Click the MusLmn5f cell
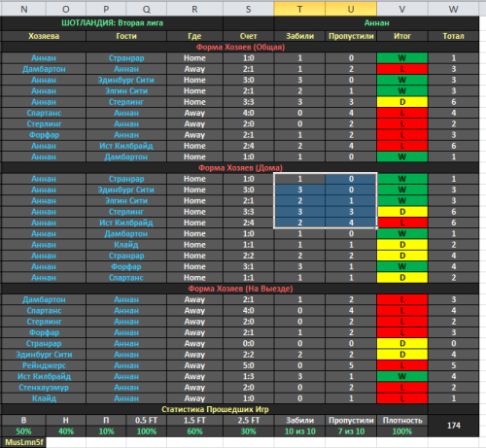Viewport: 486px width, 448px height. pyautogui.click(x=23, y=442)
